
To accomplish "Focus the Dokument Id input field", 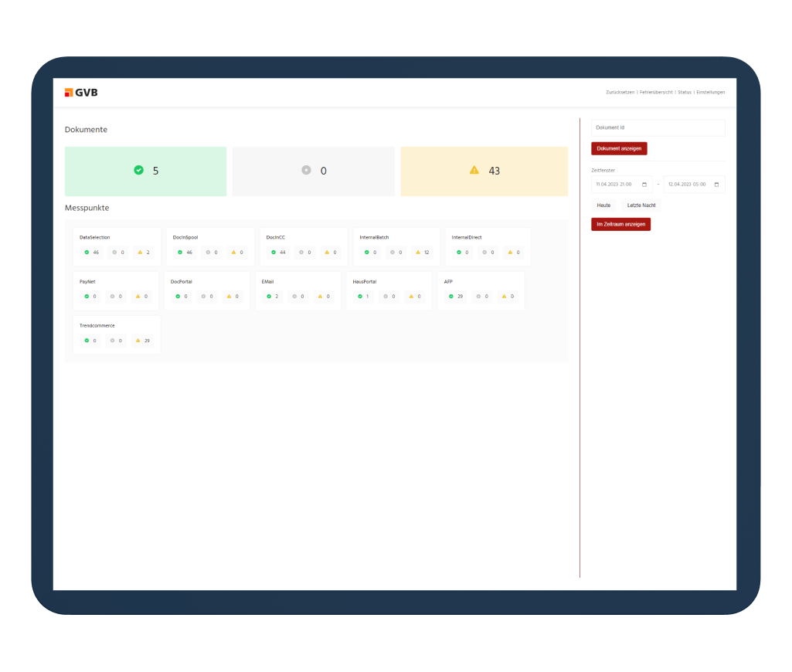I will [658, 127].
